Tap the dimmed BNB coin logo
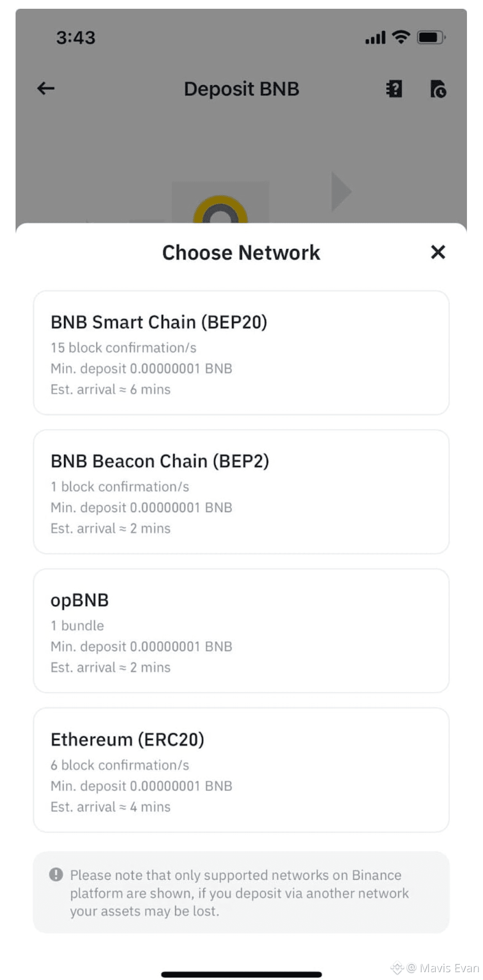483x980 pixels. tap(220, 210)
